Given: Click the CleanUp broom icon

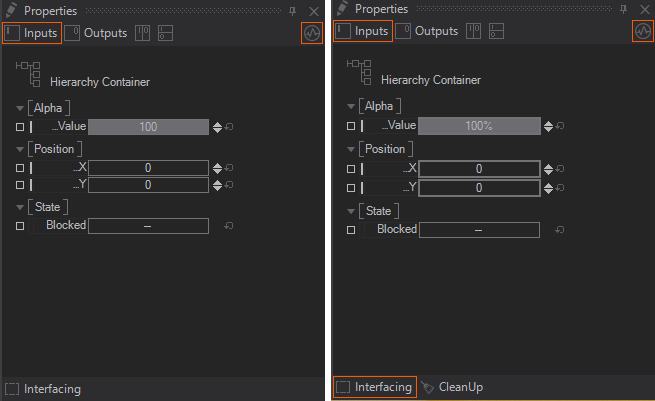Looking at the screenshot, I should 427,387.
